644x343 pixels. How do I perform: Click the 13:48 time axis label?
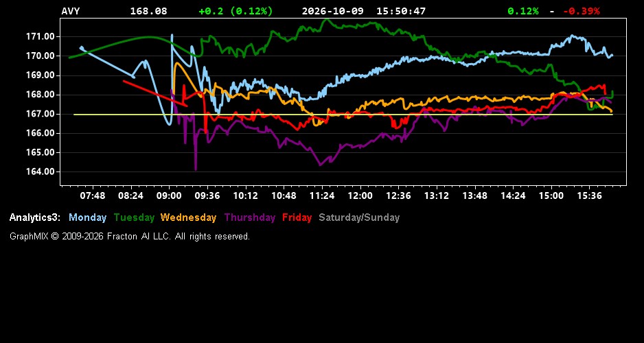[x=475, y=196]
